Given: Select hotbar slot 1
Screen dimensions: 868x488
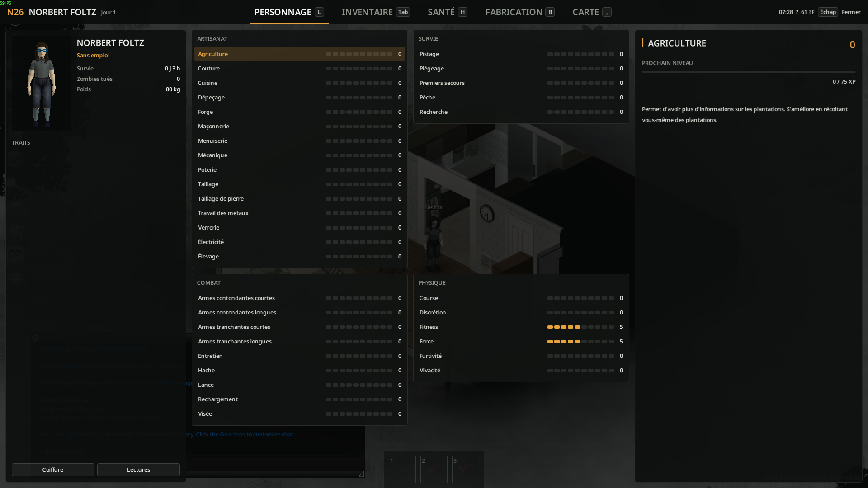Looking at the screenshot, I should coord(402,469).
